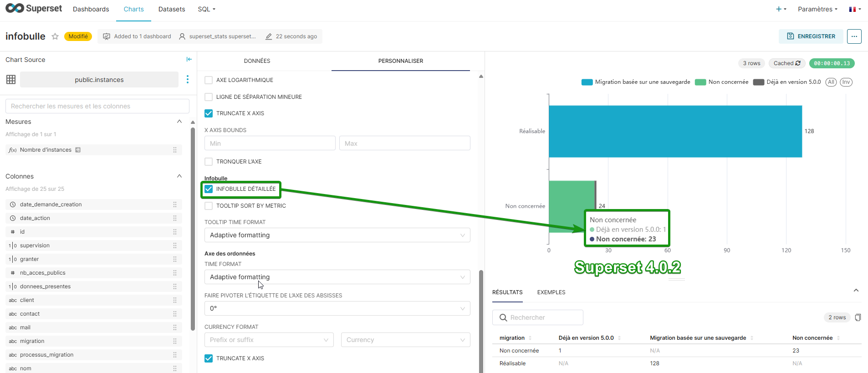The width and height of the screenshot is (868, 373).
Task: Enable the Axe Logarithmique checkbox
Action: pyautogui.click(x=209, y=80)
